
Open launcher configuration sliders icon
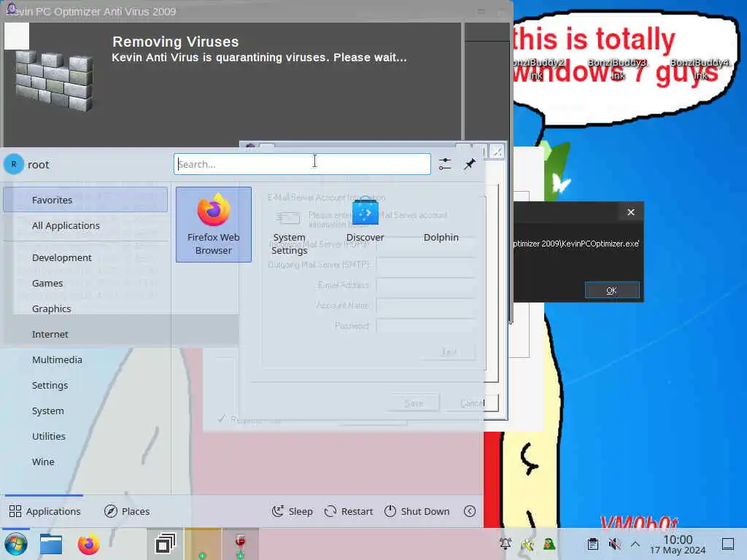[x=445, y=164]
